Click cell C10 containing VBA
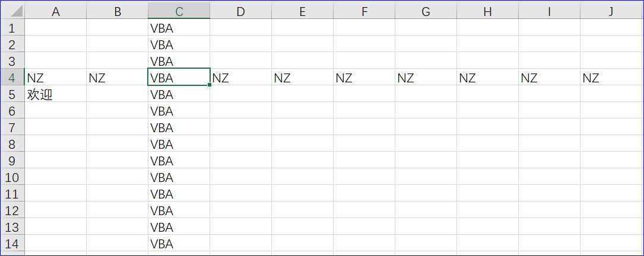This screenshot has height=256, width=644. (x=179, y=177)
